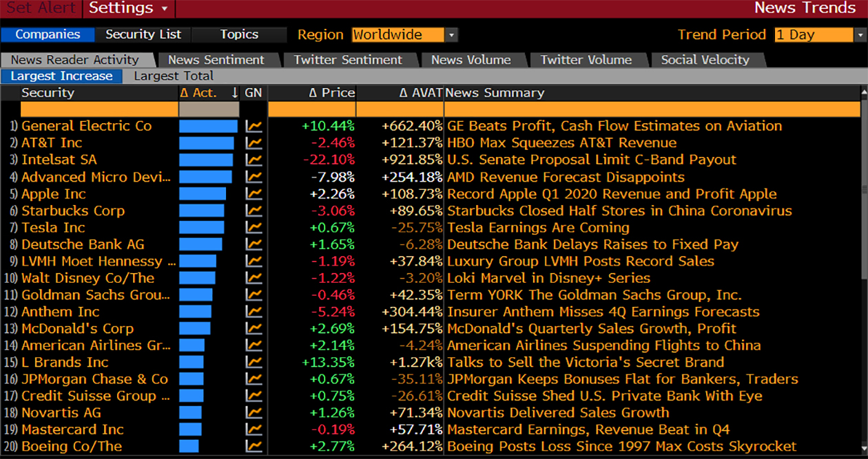This screenshot has width=868, height=459.
Task: Click the GN column header
Action: (254, 93)
